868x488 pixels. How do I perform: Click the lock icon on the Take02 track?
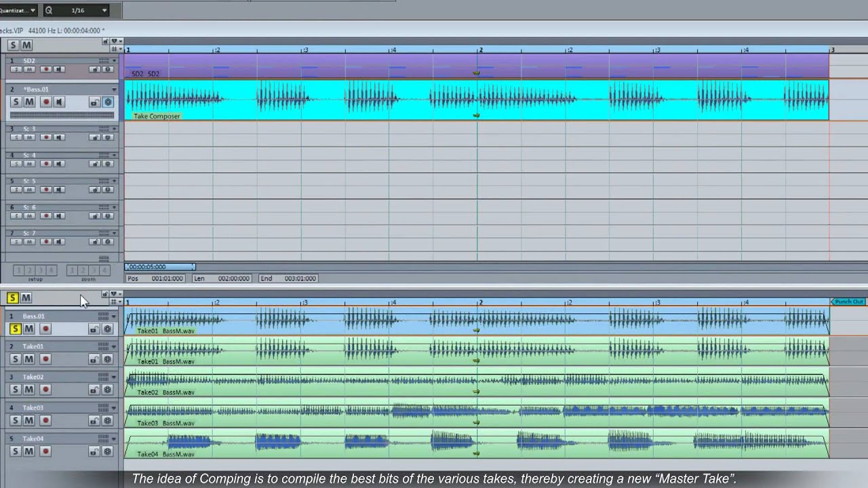[x=94, y=390]
